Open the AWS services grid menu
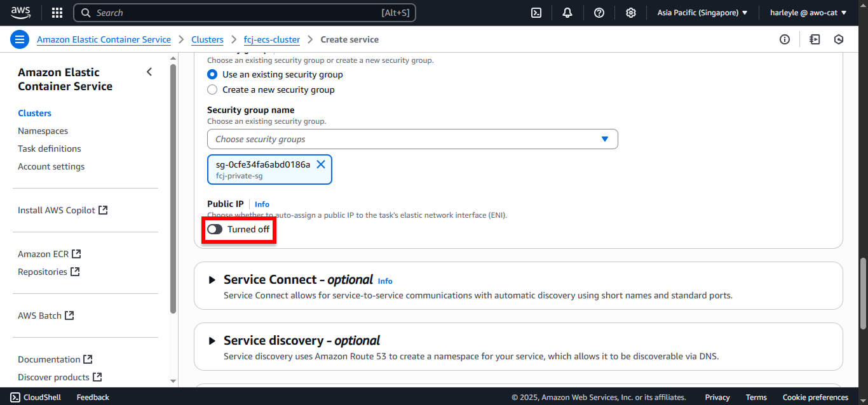 [x=57, y=13]
